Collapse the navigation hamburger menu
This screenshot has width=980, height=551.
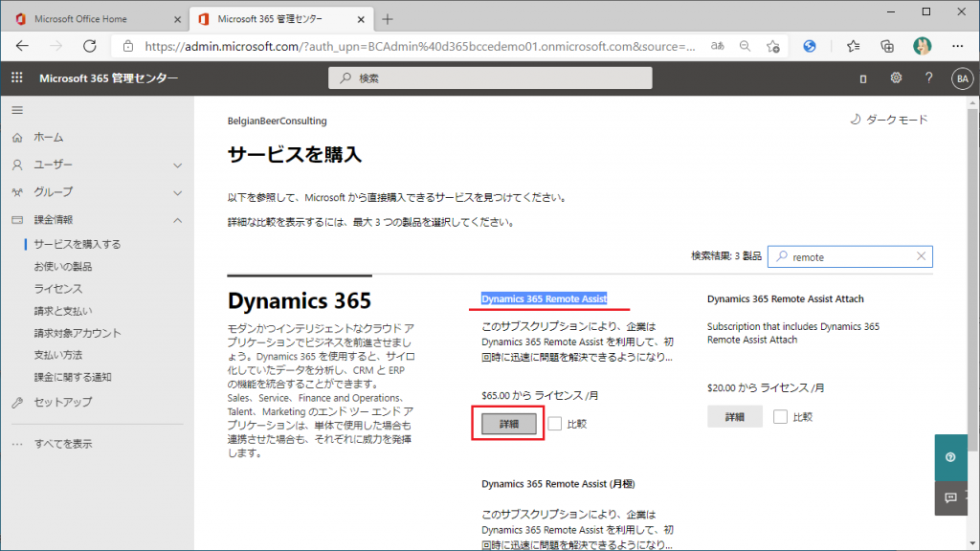pyautogui.click(x=17, y=111)
